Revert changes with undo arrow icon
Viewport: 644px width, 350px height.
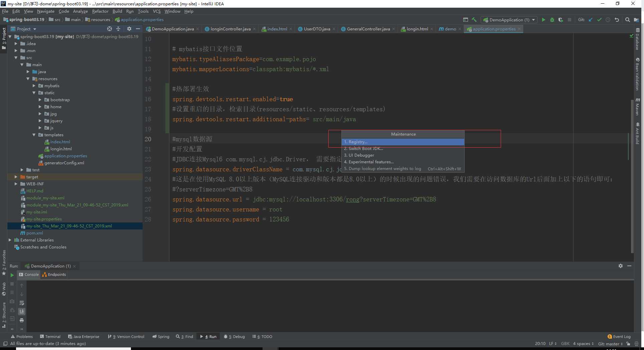click(x=617, y=20)
